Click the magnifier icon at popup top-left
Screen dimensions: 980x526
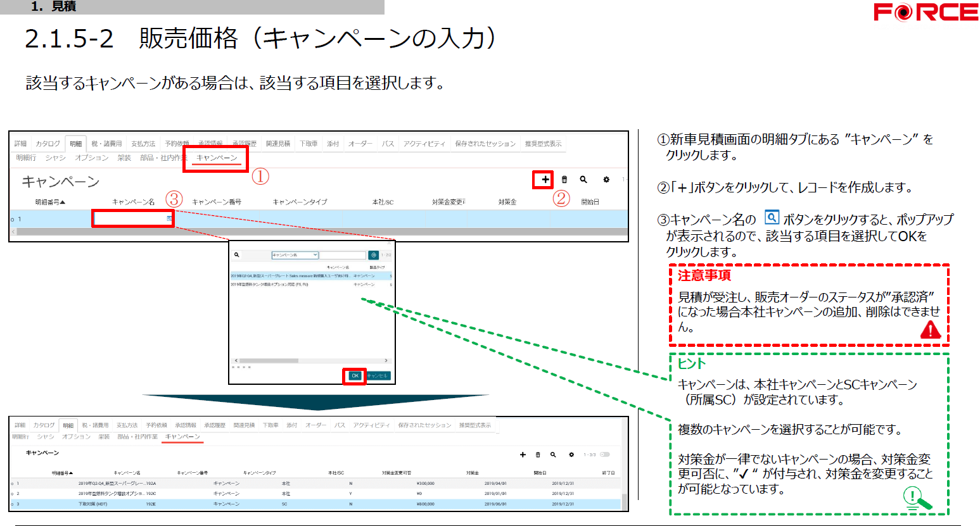point(237,255)
